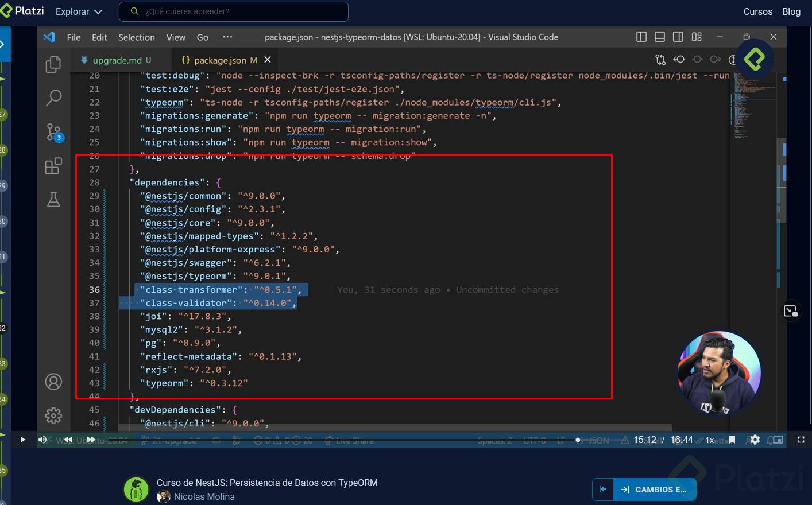This screenshot has height=505, width=812.
Task: Click the VS Code logo in the title bar
Action: click(x=49, y=37)
